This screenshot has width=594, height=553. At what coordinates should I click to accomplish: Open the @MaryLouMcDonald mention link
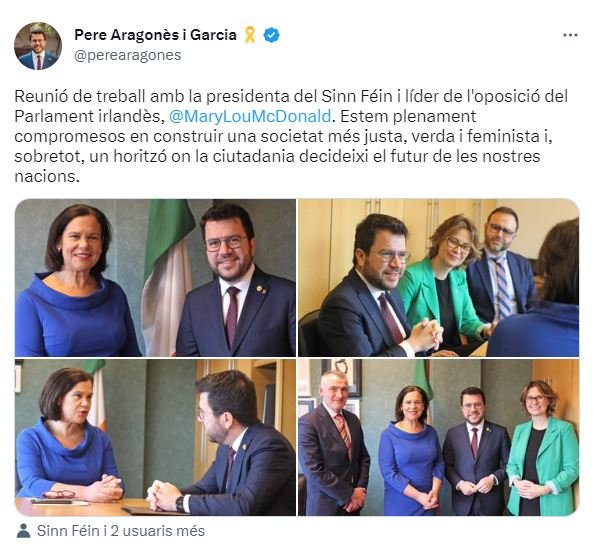click(x=250, y=116)
